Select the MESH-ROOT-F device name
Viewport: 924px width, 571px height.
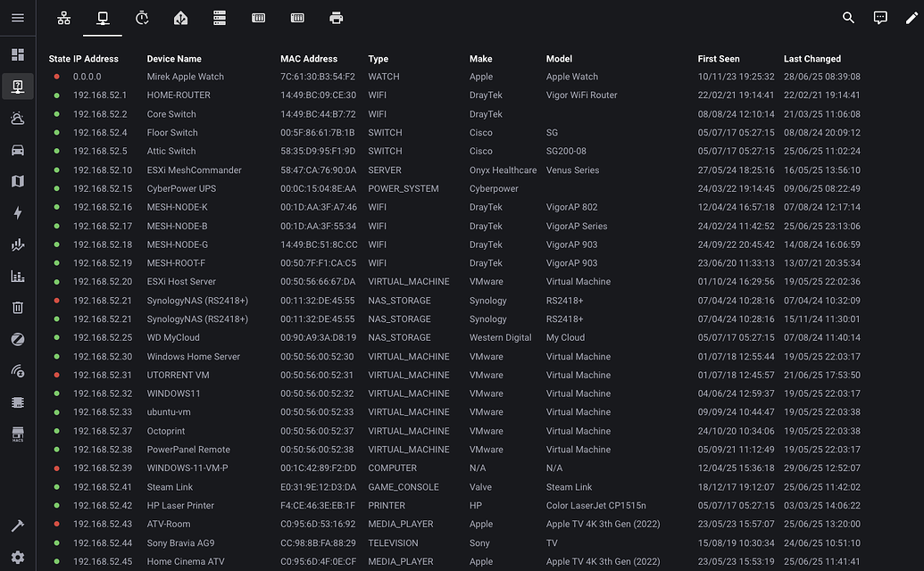tap(176, 263)
